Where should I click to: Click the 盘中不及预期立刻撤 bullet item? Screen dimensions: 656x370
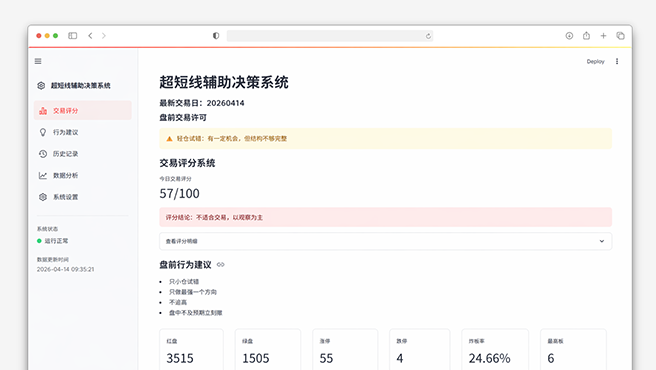(x=195, y=313)
